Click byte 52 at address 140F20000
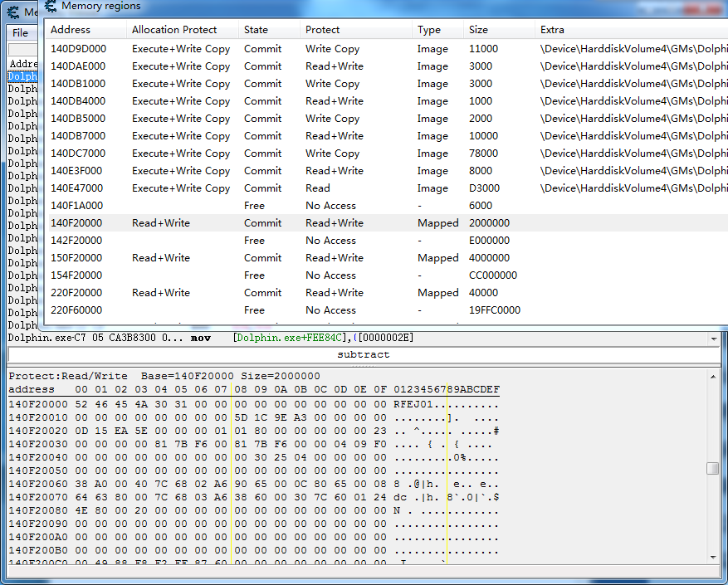Viewport: 728px width, 585px height. [81, 404]
